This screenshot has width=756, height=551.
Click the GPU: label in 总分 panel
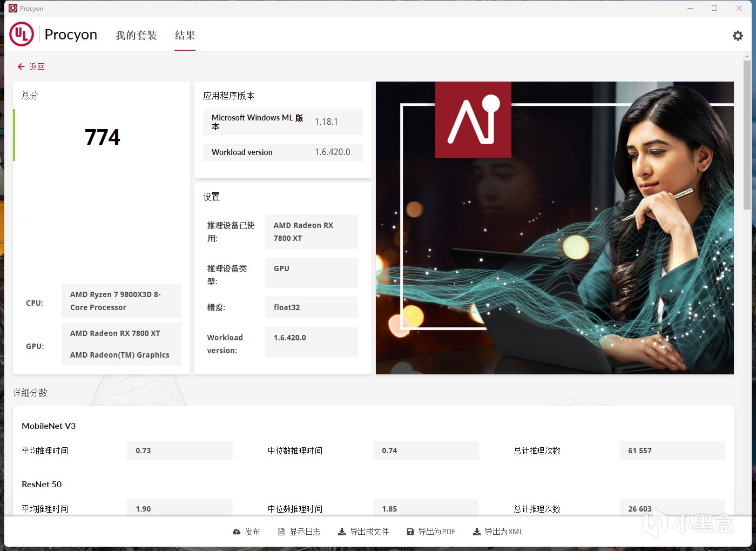pos(35,346)
